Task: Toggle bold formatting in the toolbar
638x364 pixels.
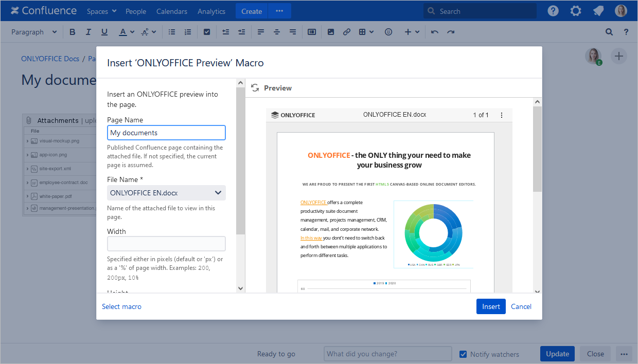Action: point(72,31)
